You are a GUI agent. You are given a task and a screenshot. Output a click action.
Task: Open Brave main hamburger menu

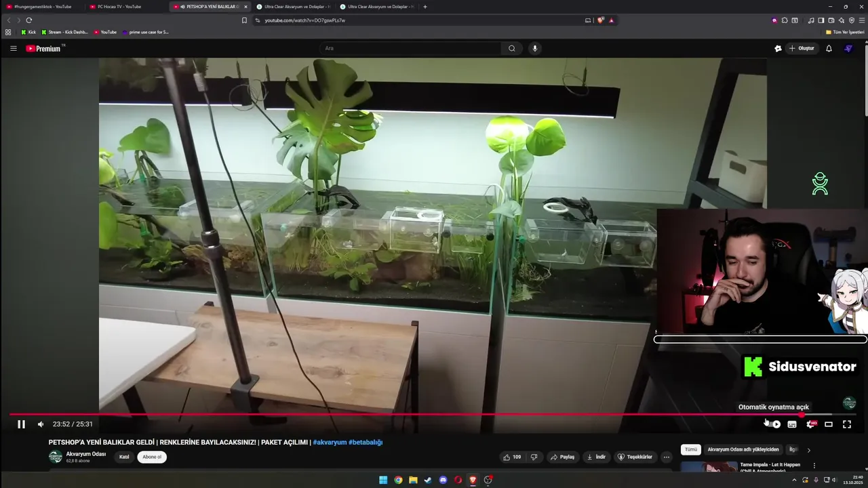861,20
